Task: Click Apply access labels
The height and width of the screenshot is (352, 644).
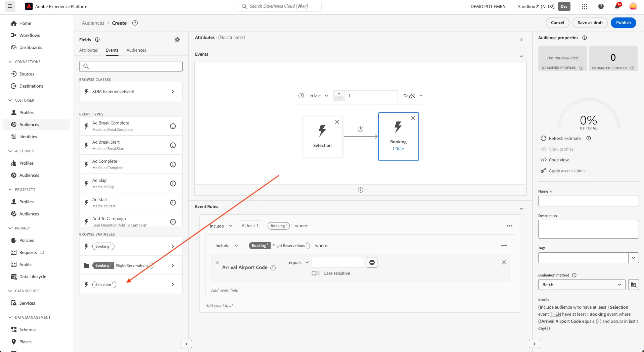Action: coord(567,170)
